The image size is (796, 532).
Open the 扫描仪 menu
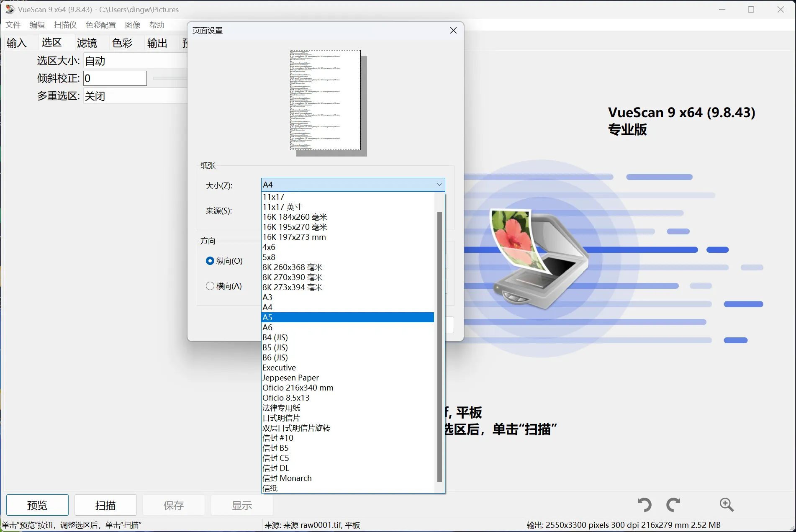(x=65, y=25)
